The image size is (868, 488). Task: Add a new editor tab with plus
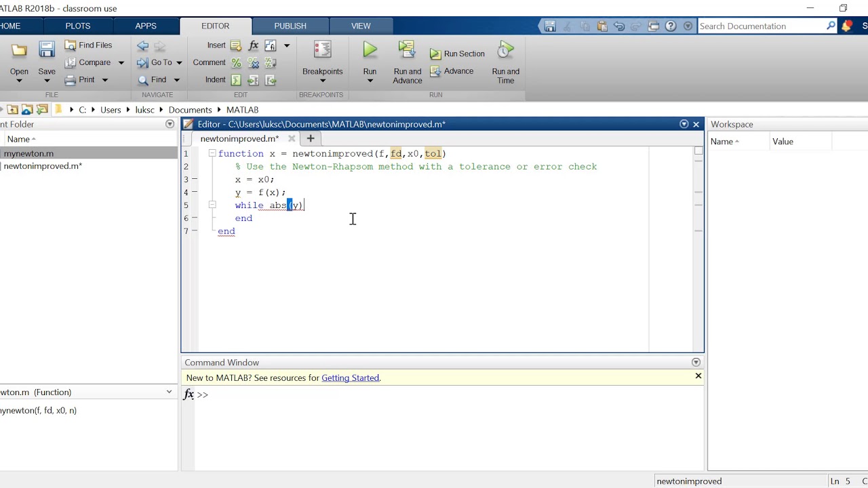[x=311, y=138]
